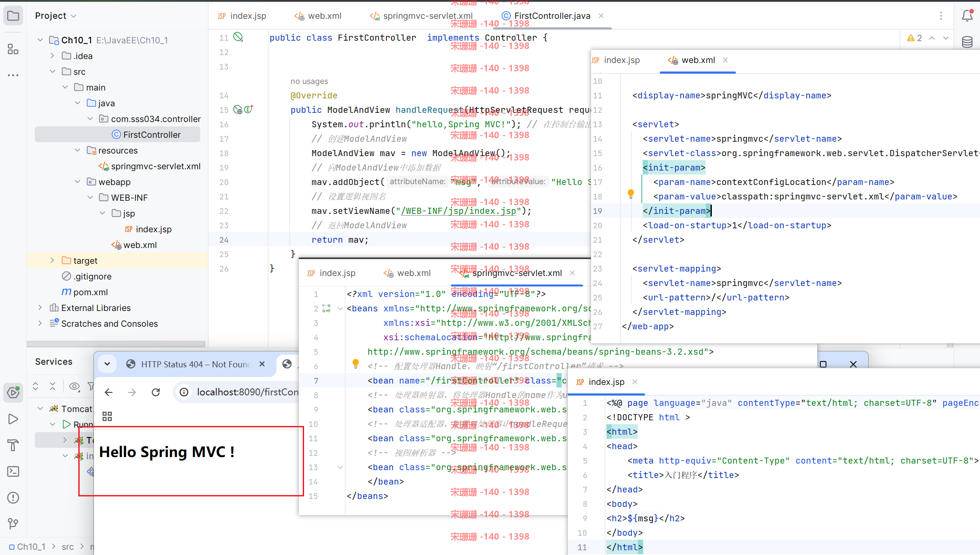The height and width of the screenshot is (555, 980).
Task: Click the implements gutter icon at line 15
Action: (x=248, y=109)
